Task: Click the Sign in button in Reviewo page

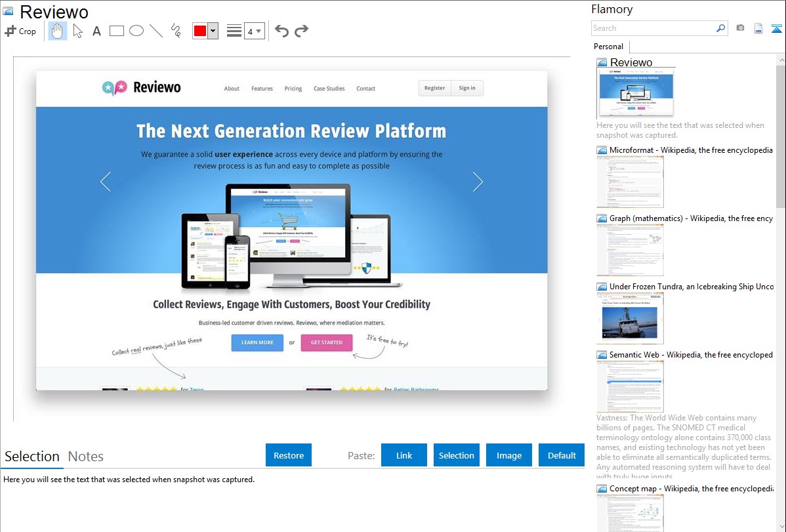Action: point(467,89)
